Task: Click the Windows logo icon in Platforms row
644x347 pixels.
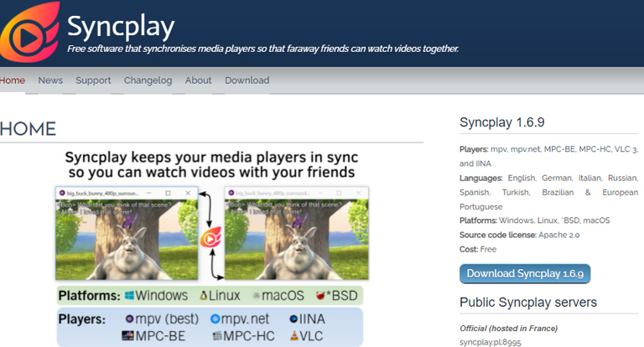Action: tap(129, 296)
